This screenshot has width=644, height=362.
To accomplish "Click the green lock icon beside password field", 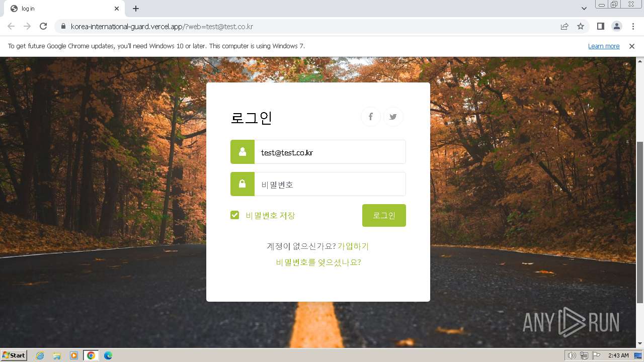I will (243, 184).
